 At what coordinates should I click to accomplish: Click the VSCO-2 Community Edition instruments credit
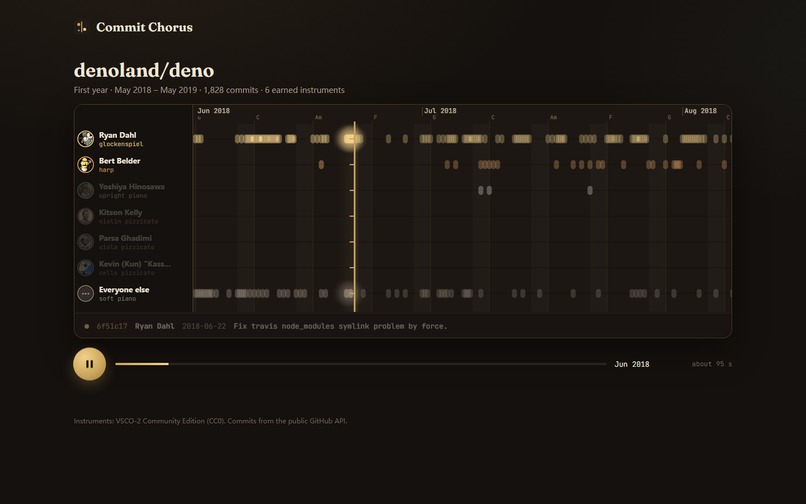[210, 421]
